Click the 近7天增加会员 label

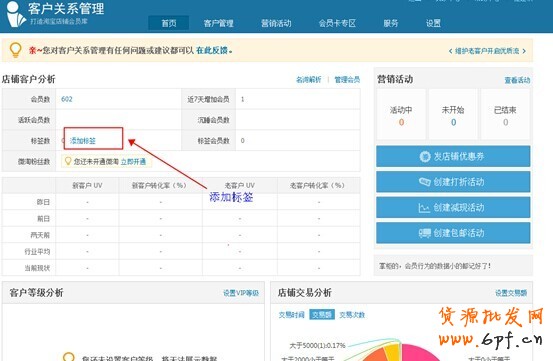pos(208,99)
